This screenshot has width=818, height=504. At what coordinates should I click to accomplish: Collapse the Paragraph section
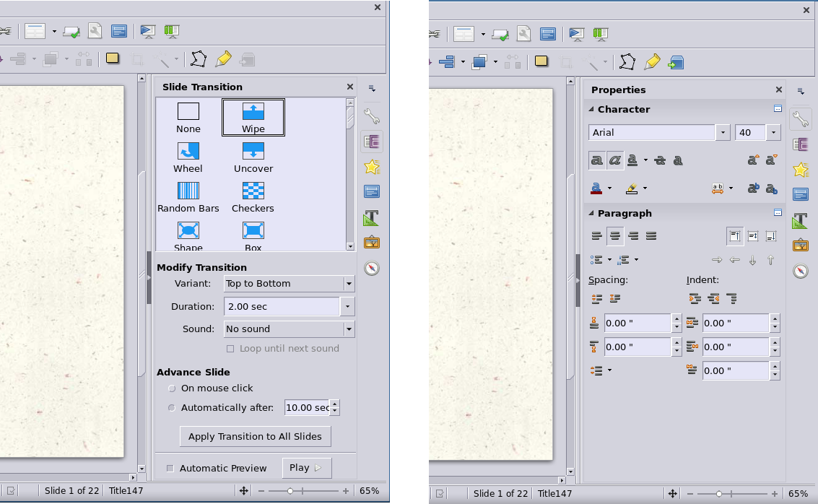point(591,213)
